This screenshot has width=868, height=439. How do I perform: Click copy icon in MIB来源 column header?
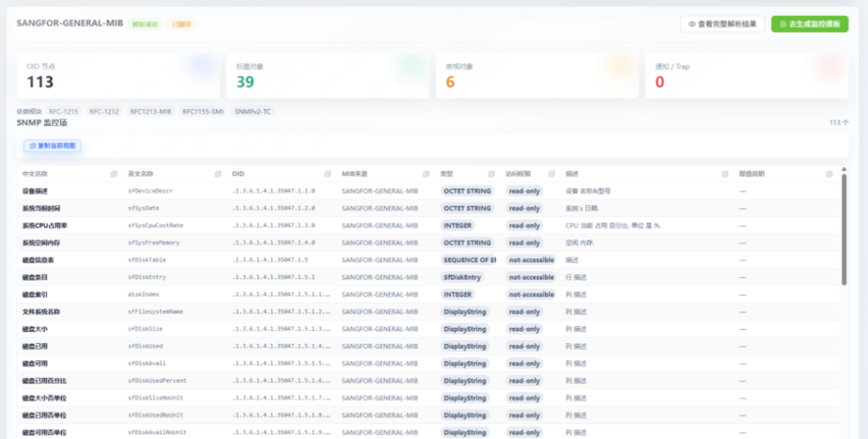(426, 174)
